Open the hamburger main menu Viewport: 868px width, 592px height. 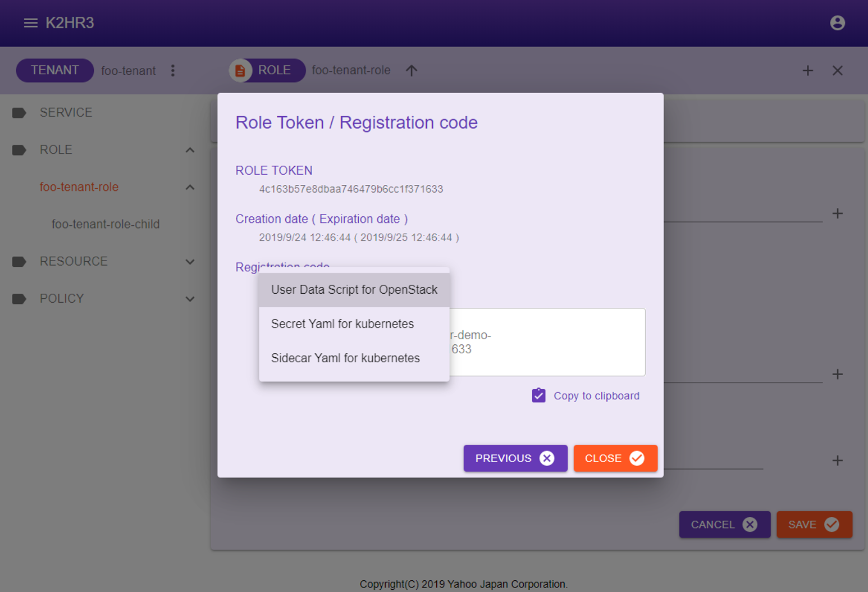[30, 23]
